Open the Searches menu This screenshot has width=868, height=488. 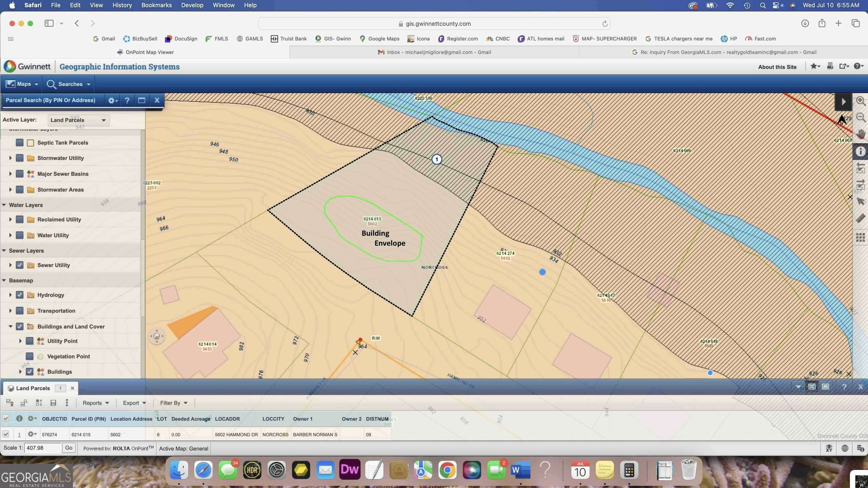click(69, 84)
